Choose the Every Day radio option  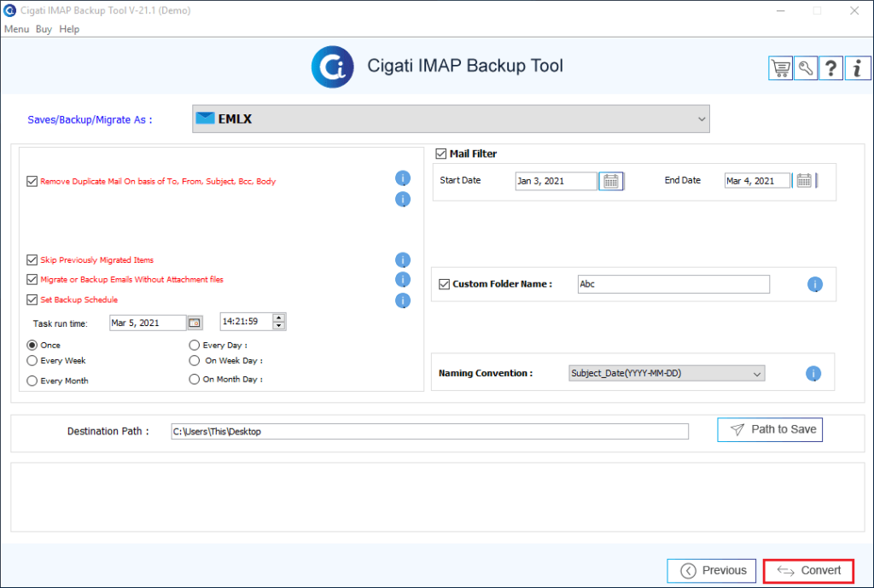click(194, 345)
